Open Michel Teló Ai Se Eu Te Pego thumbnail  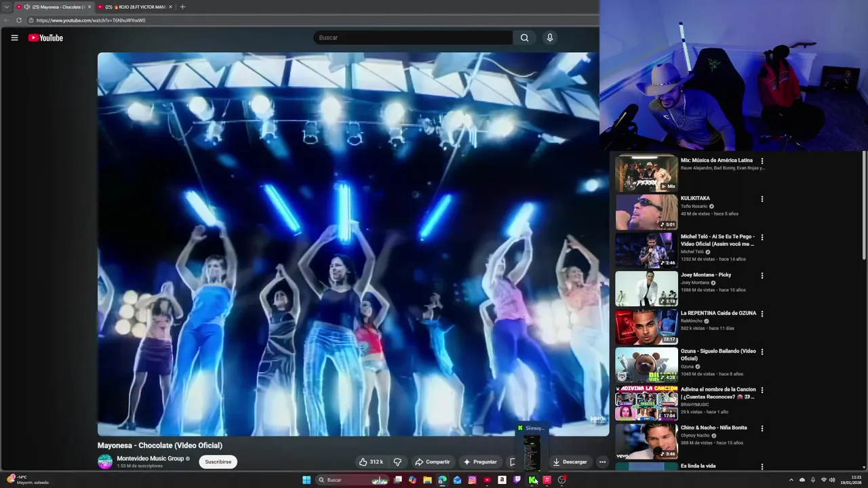coord(646,250)
